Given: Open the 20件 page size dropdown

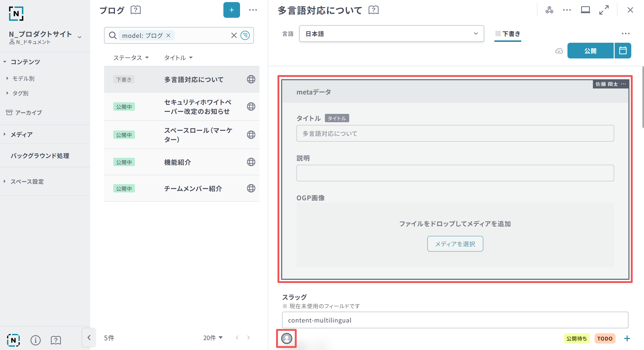Looking at the screenshot, I should coord(213,338).
